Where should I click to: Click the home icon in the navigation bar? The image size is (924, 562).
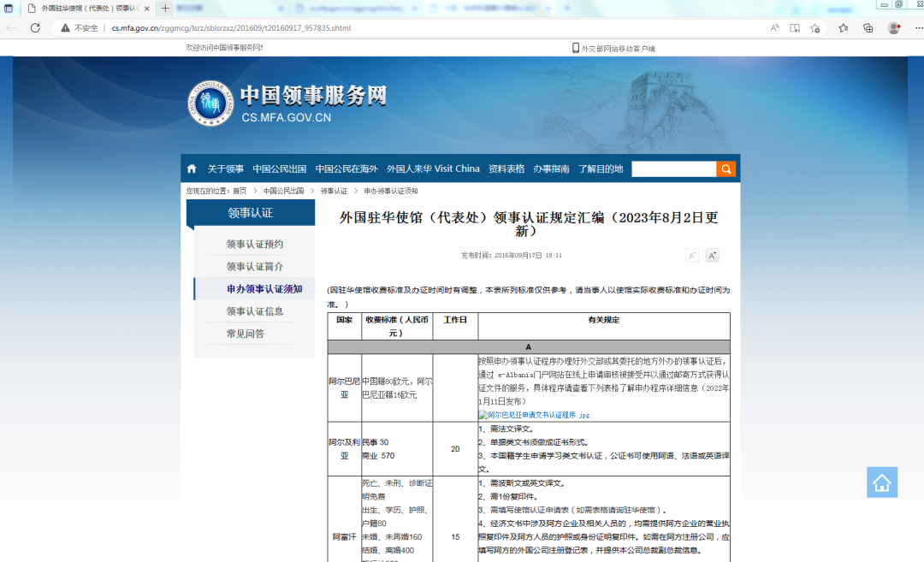tap(191, 169)
